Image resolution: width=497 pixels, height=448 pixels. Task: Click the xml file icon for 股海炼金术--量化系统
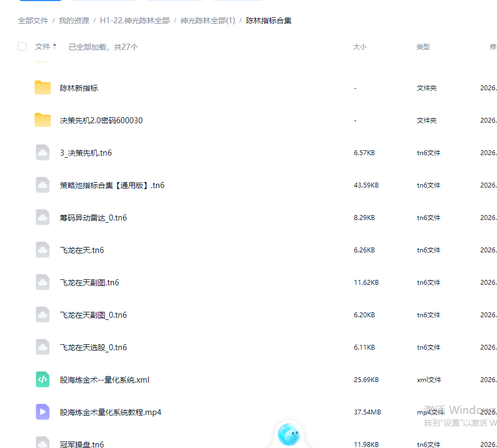[42, 379]
